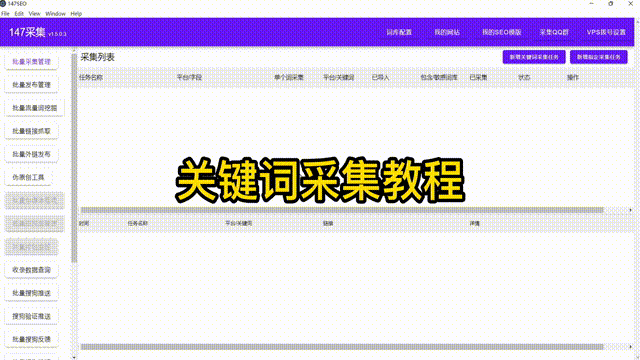
Task: Click the 单个词采集 column header
Action: pos(289,77)
